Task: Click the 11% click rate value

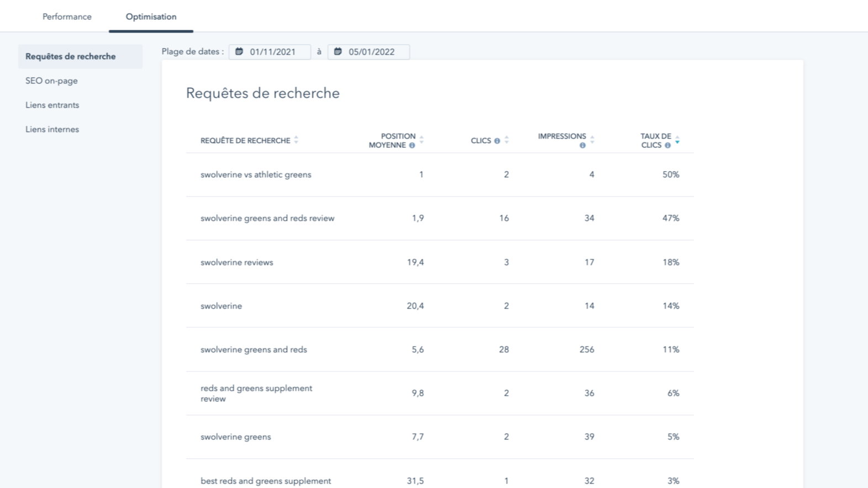Action: click(x=671, y=349)
